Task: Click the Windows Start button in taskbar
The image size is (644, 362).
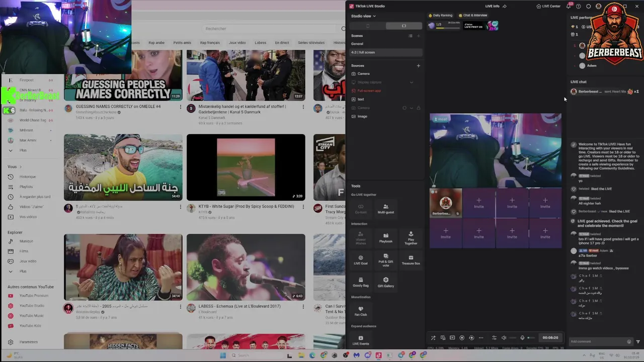Action: point(223,355)
